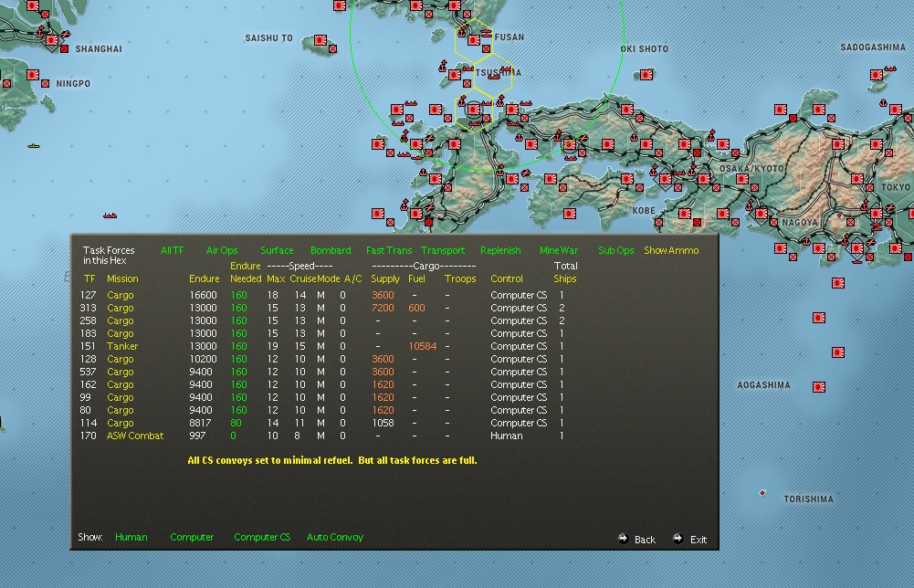Screen dimensions: 914x588
Task: Select the lone ship icon west of Kyushu
Action: [x=110, y=215]
